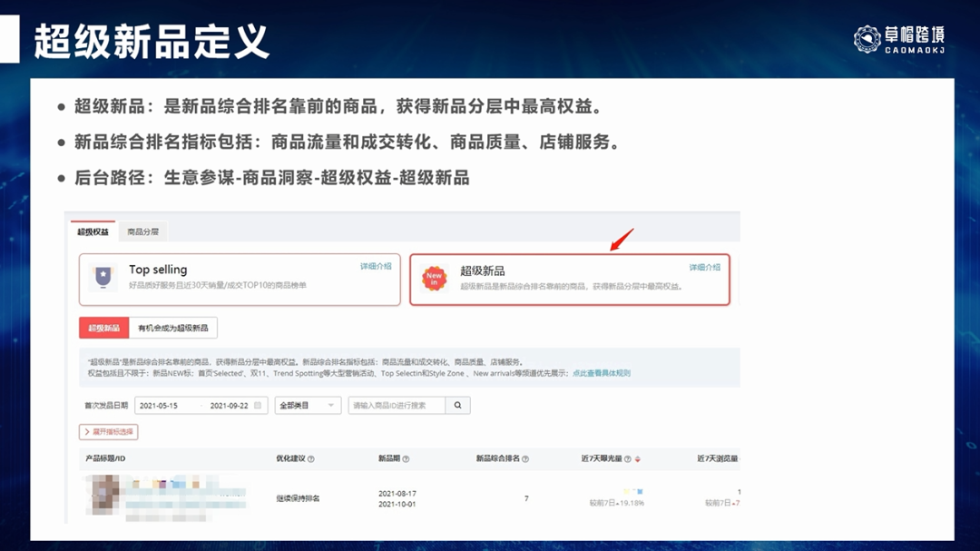Click the rank value 7 cell
This screenshot has height=551, width=980.
[526, 498]
